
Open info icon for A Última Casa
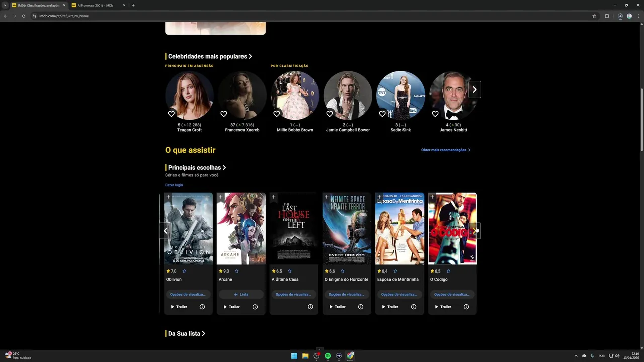[310, 307]
